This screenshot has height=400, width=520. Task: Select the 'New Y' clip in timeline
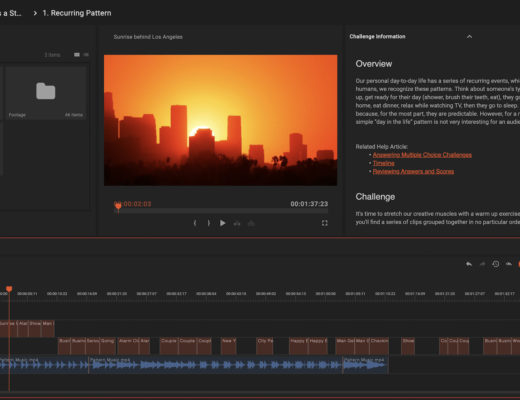(x=229, y=346)
